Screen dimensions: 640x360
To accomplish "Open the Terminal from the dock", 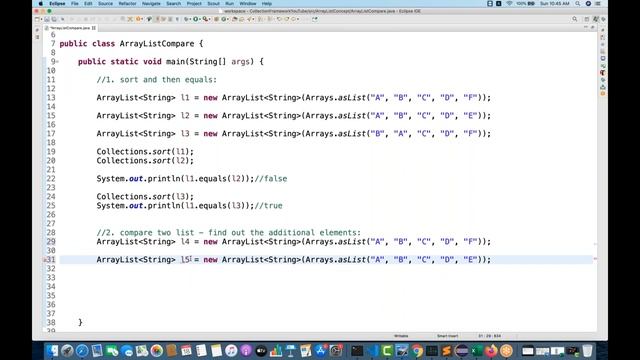I will click(357, 351).
